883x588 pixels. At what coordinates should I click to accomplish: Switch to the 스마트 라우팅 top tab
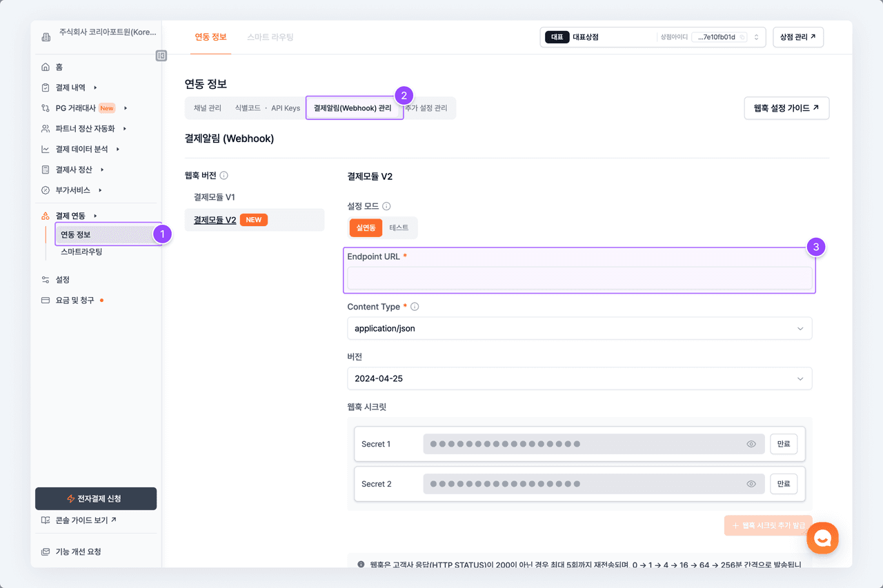point(270,37)
